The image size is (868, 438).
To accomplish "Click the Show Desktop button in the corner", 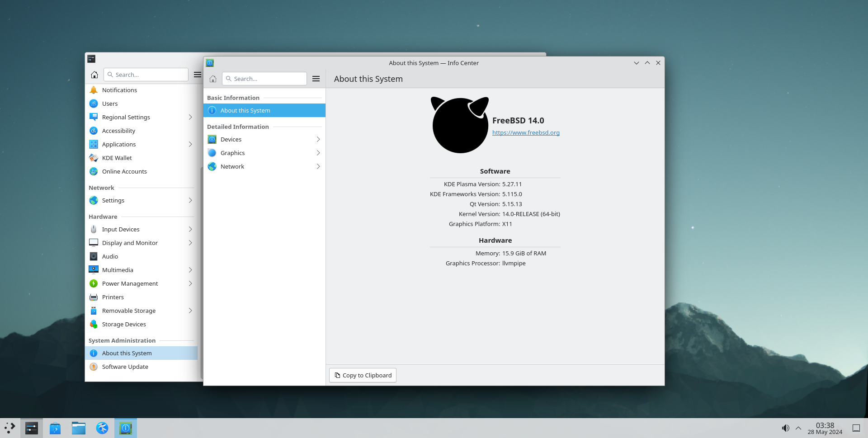I will tap(857, 428).
